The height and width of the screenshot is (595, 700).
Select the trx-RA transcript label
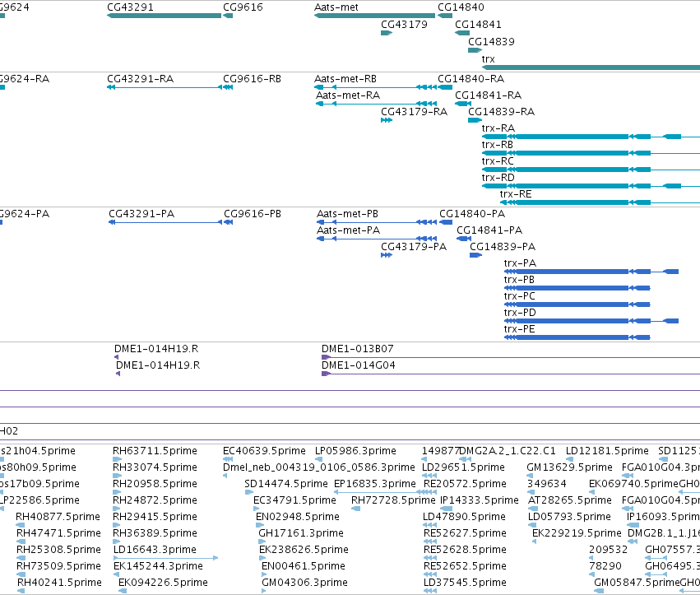[x=498, y=128]
